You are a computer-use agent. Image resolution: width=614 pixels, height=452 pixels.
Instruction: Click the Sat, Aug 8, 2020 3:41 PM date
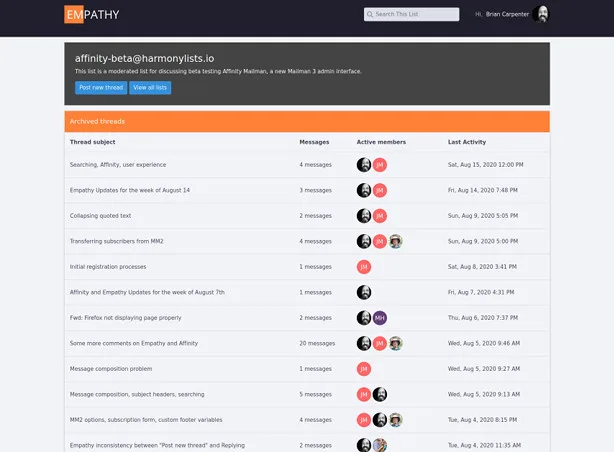482,266
